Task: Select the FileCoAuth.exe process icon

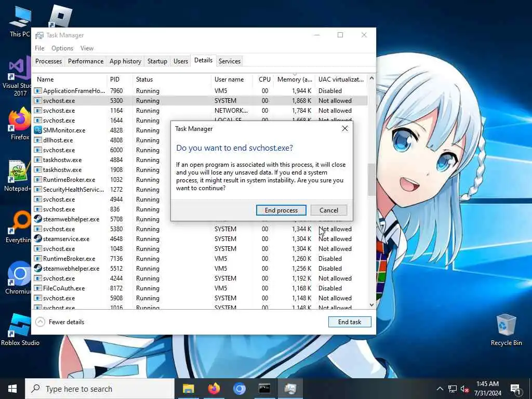Action: pyautogui.click(x=37, y=288)
